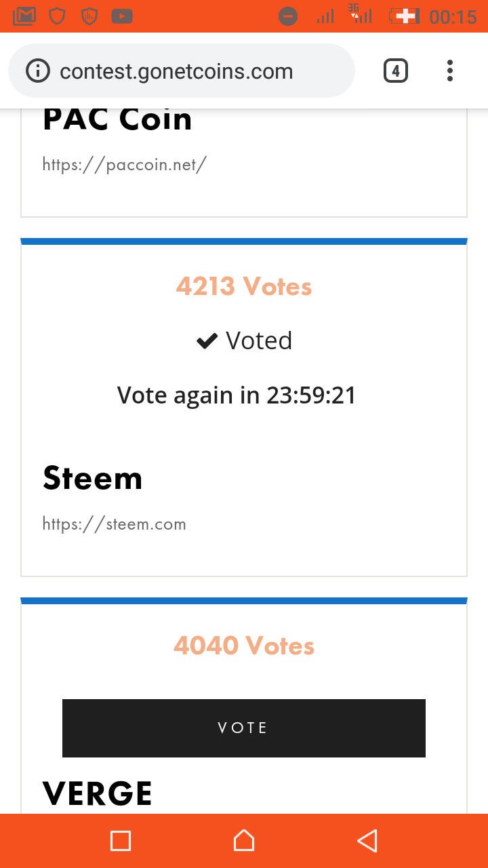Tap the YouTube notification icon

point(121,16)
